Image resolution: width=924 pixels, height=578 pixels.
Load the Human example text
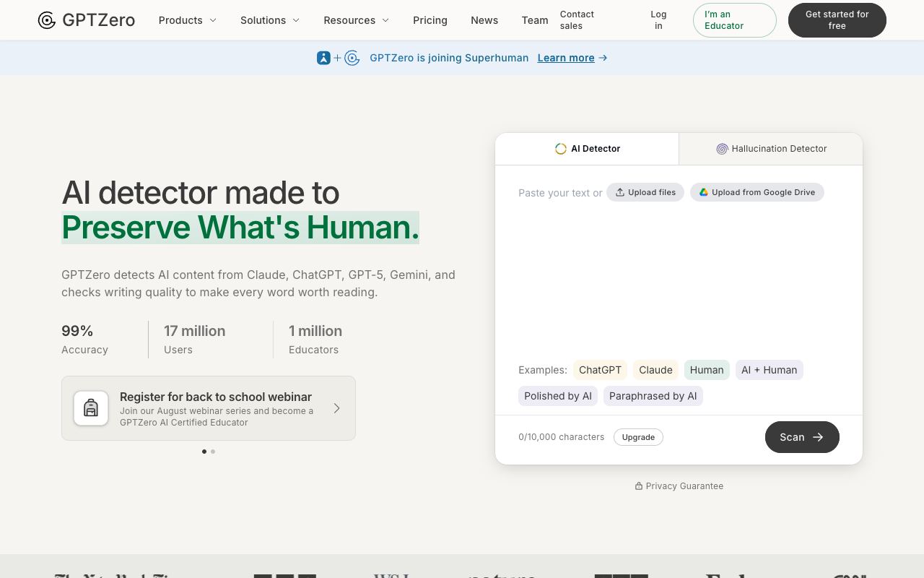707,370
